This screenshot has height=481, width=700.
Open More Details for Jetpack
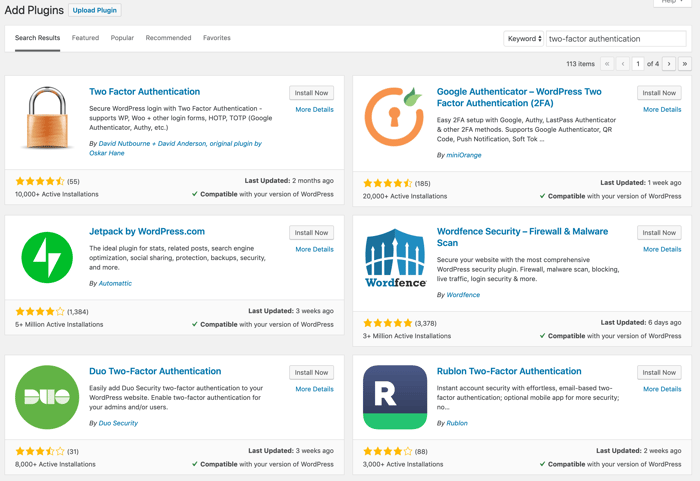pyautogui.click(x=314, y=249)
